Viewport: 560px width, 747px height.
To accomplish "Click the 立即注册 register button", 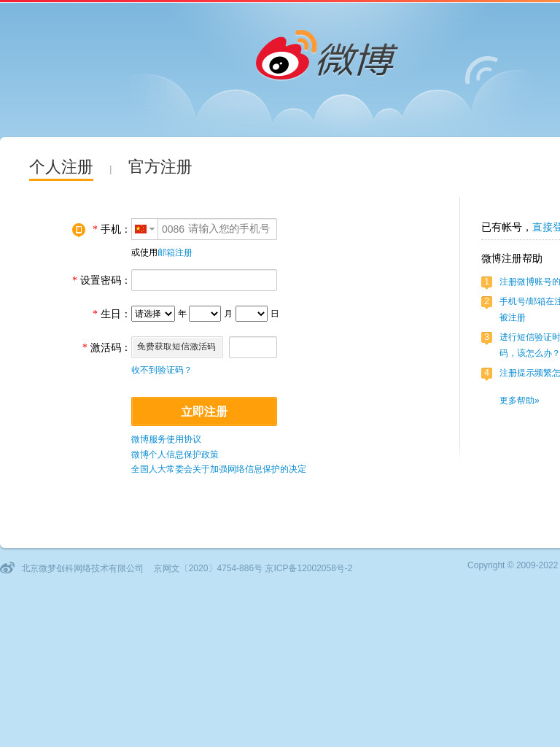I will 204,411.
